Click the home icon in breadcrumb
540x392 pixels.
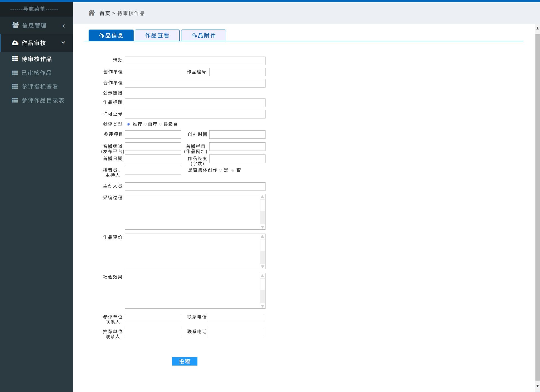(x=91, y=13)
